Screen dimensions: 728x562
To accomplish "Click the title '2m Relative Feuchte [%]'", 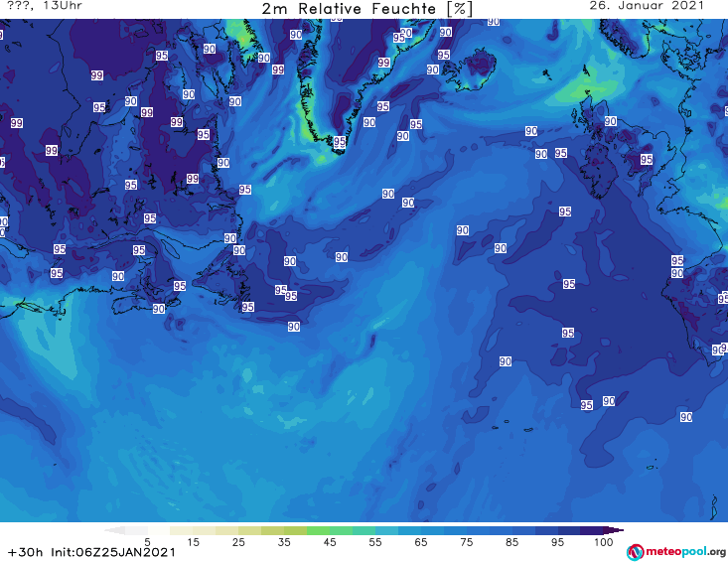I will coord(366,9).
